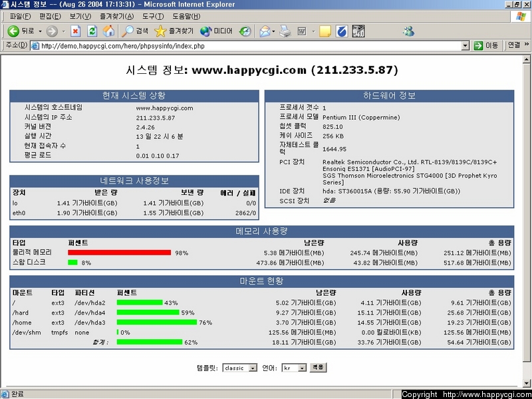Click the page icon in the address bar

(35, 46)
